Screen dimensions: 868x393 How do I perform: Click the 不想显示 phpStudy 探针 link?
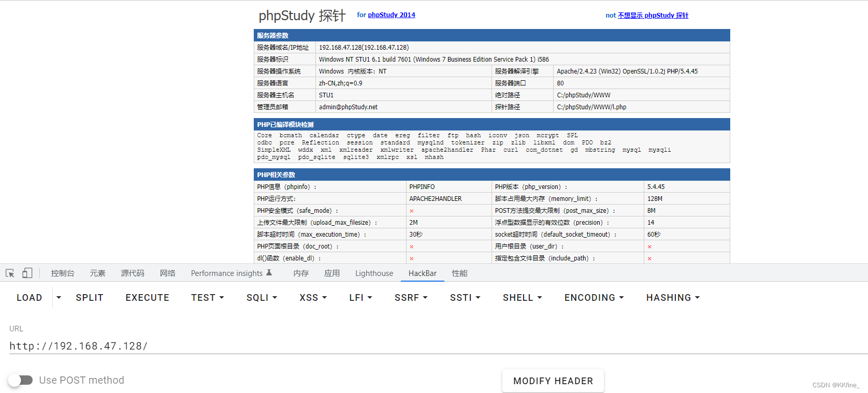click(653, 15)
